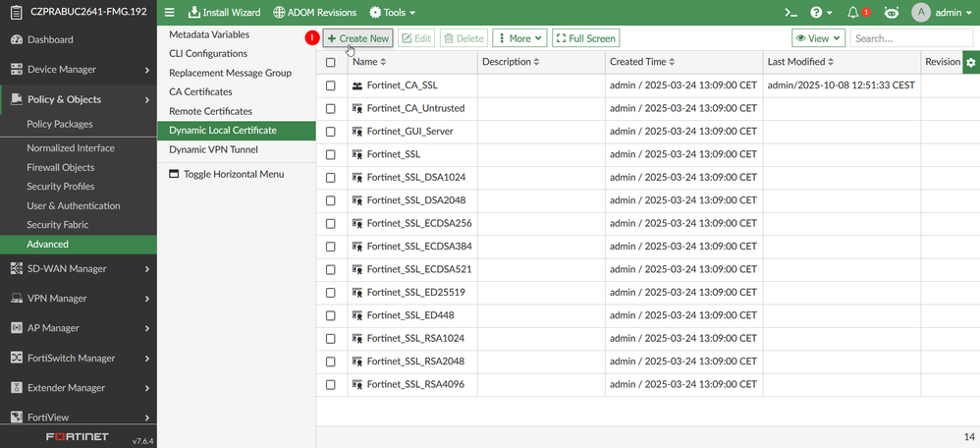
Task: Click the Fortinet_GUI_Server certificate icon
Action: tap(357, 132)
